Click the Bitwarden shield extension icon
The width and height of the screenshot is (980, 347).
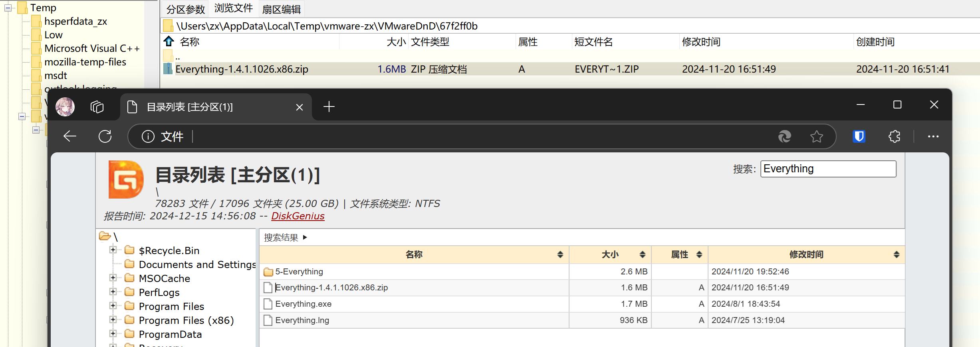(859, 136)
